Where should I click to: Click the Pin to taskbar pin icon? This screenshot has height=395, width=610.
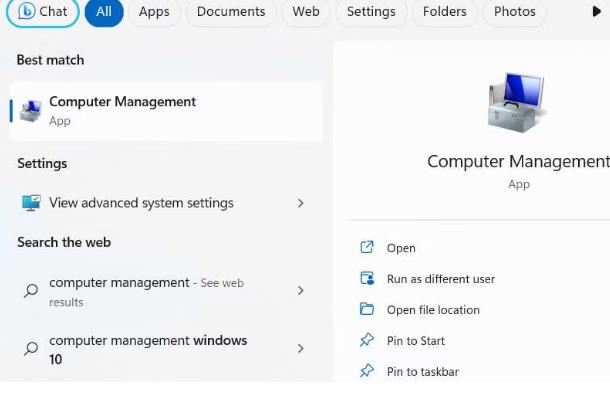click(x=366, y=371)
